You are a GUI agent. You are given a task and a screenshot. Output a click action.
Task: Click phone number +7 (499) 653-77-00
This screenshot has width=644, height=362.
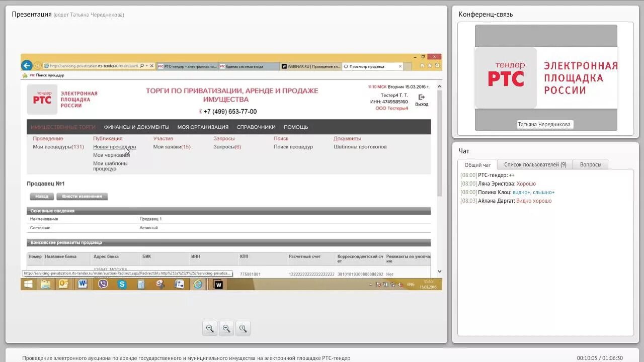[230, 112]
